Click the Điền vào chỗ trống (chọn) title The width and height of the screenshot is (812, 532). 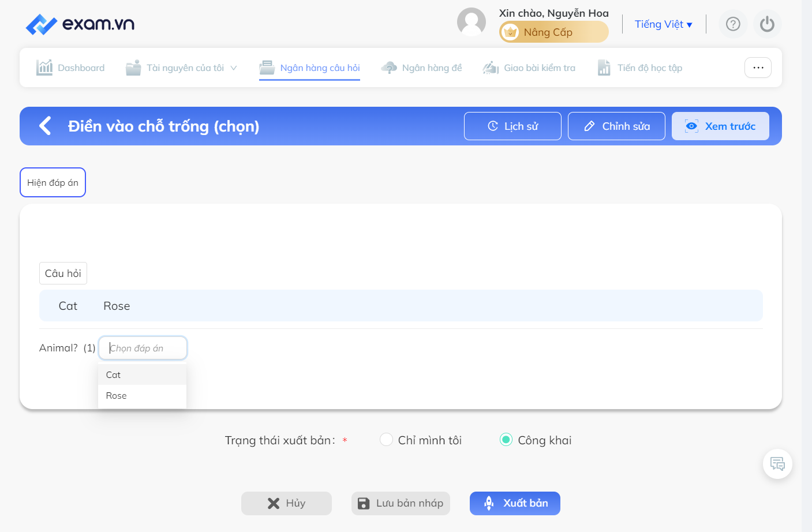[x=163, y=126]
